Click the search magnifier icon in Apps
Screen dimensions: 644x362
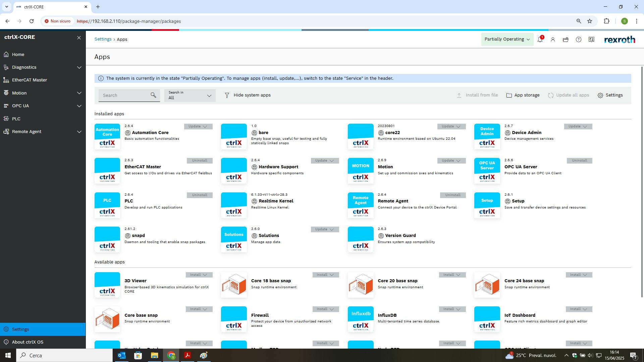153,95
